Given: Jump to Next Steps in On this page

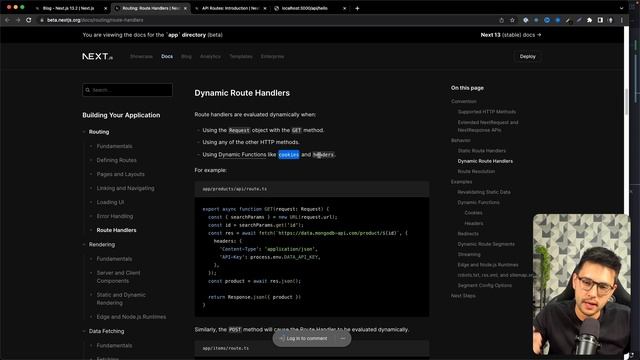Looking at the screenshot, I should pos(463,296).
